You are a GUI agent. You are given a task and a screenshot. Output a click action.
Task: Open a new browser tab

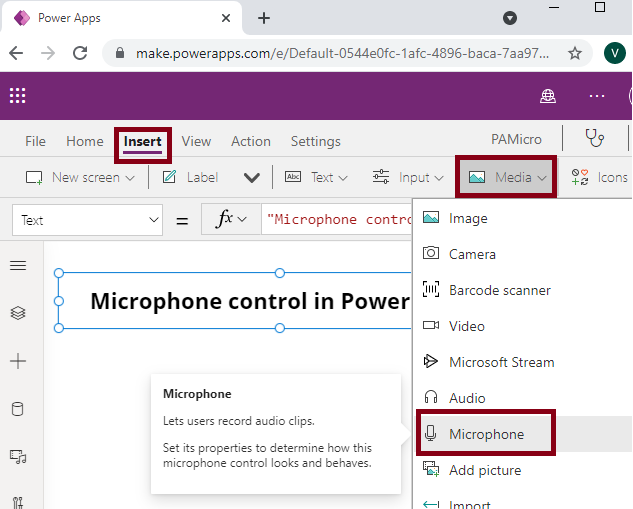click(264, 18)
